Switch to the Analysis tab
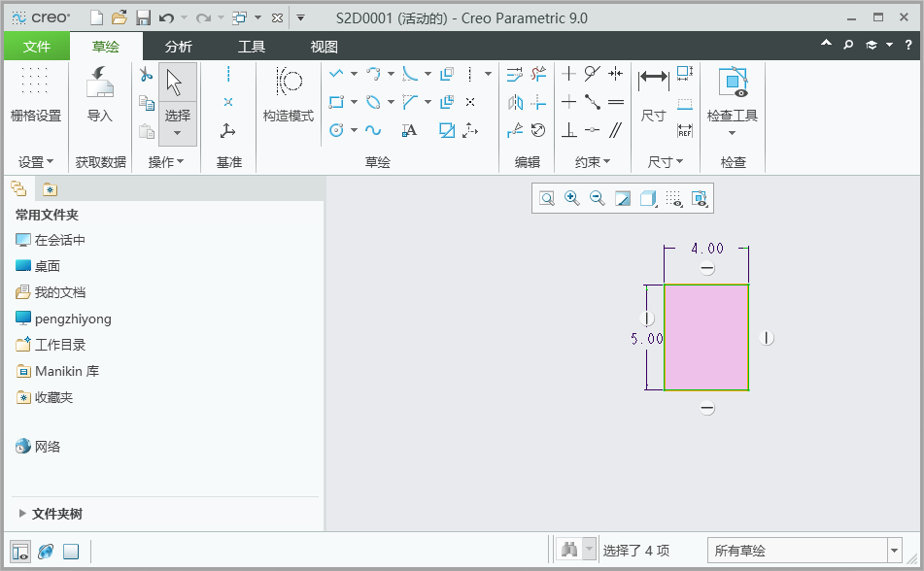The height and width of the screenshot is (571, 924). (x=179, y=47)
